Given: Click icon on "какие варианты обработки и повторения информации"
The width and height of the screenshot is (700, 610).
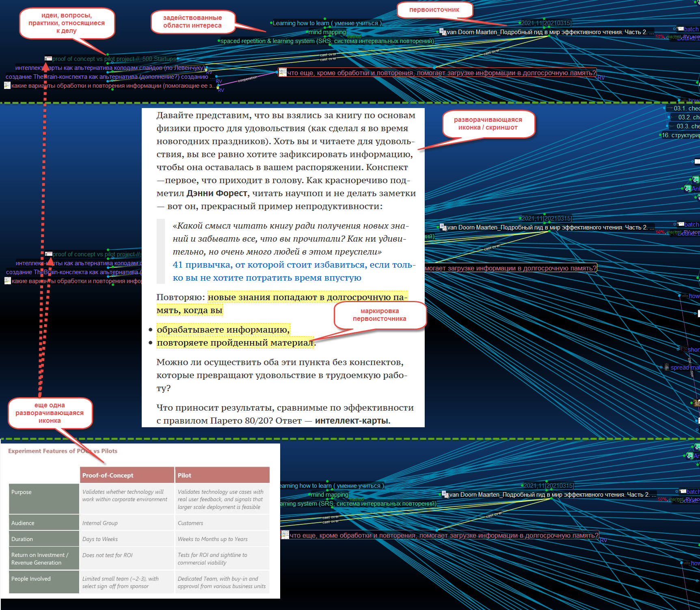Looking at the screenshot, I should (x=7, y=86).
